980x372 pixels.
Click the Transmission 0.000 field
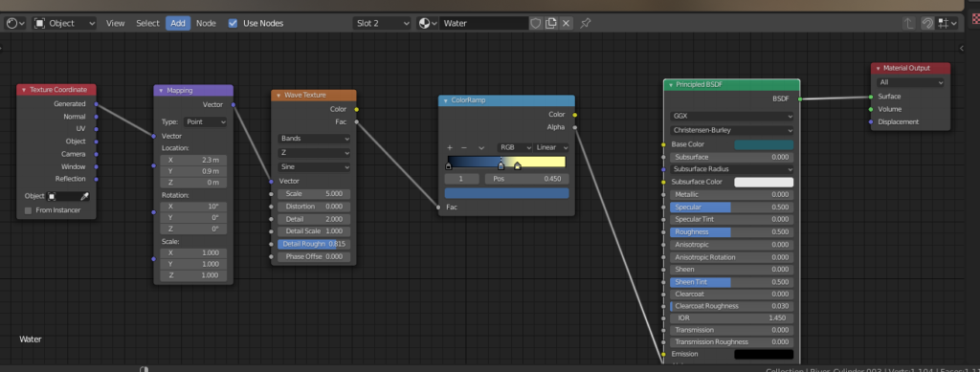click(x=732, y=330)
